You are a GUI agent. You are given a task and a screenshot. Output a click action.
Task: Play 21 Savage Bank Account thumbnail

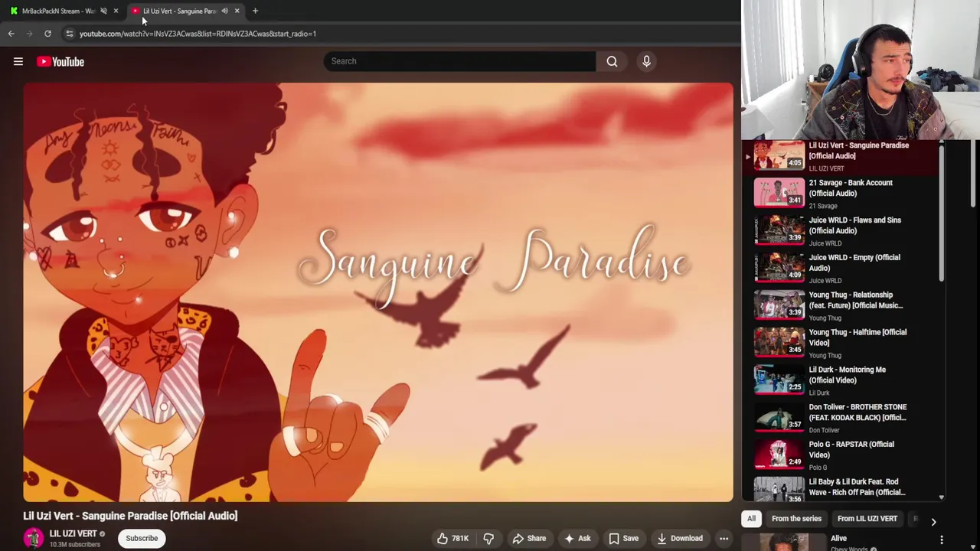(x=779, y=193)
